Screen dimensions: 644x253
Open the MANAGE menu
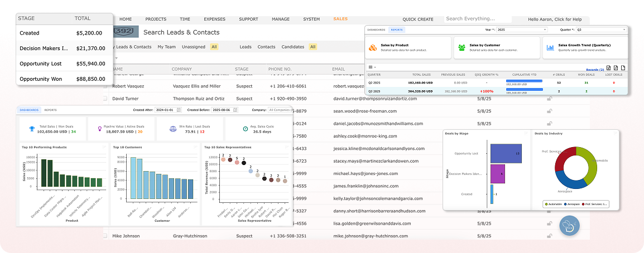(281, 20)
